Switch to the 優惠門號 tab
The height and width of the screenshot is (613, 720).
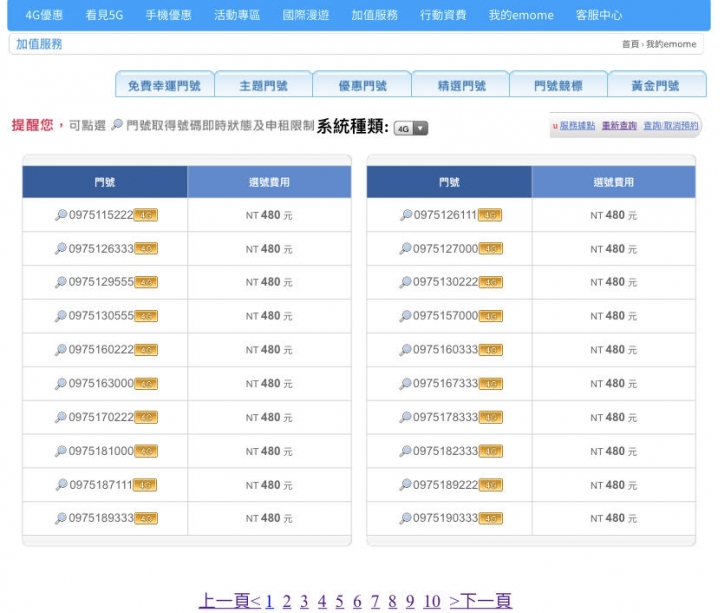pos(362,84)
